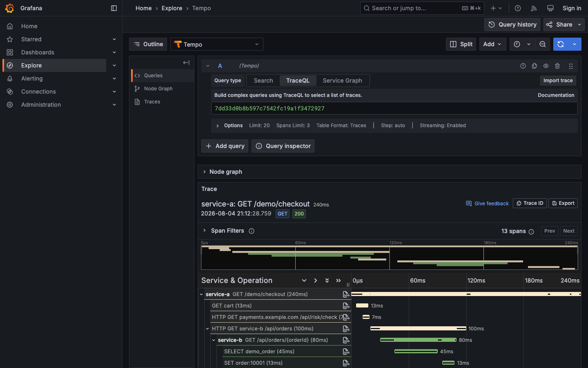The image size is (588, 368).
Task: Collapse the service-a root span
Action: [201, 294]
